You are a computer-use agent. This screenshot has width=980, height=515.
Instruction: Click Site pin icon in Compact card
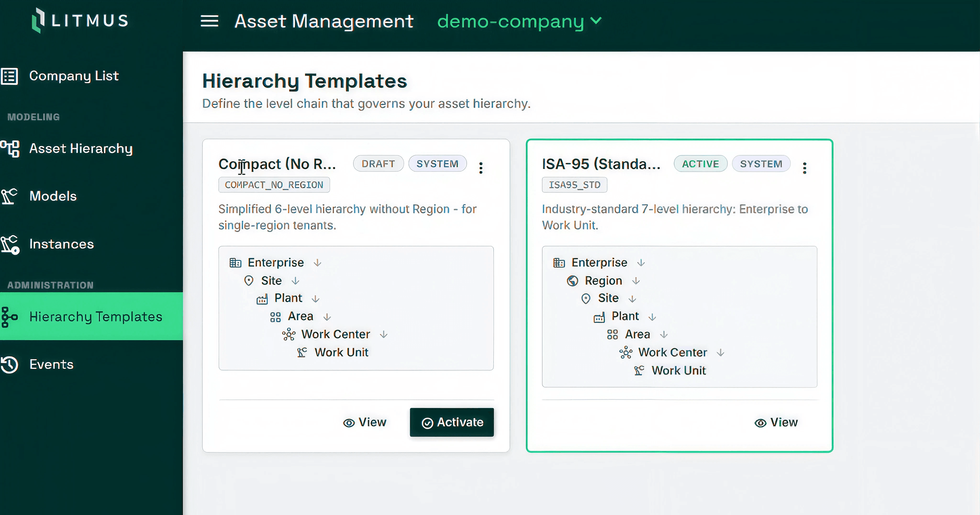[x=249, y=281]
